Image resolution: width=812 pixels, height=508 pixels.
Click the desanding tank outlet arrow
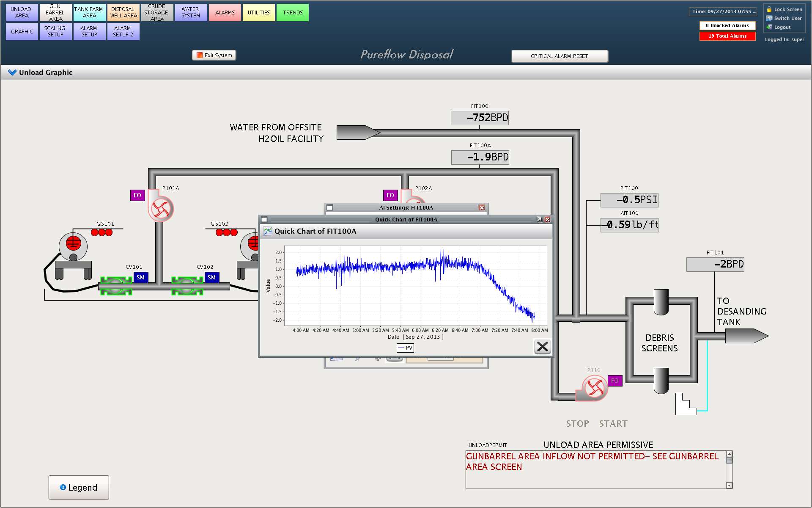tap(747, 336)
